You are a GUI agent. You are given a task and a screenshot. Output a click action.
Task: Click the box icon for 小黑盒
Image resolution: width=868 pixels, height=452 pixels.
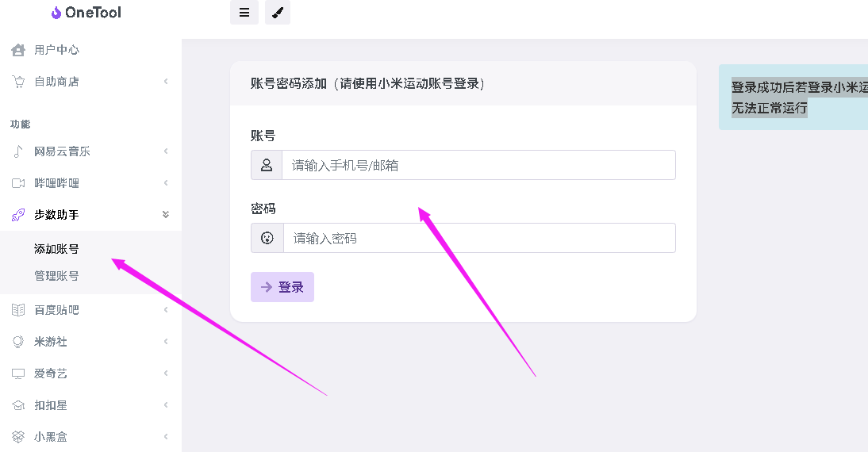pyautogui.click(x=18, y=437)
